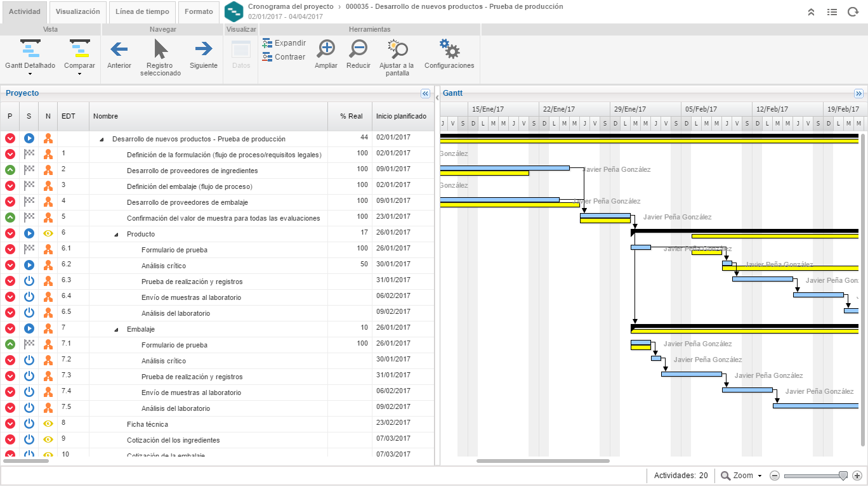Click the eye icon in Ficha técnica row
Screen dimensions: 868x487
pyautogui.click(x=48, y=424)
